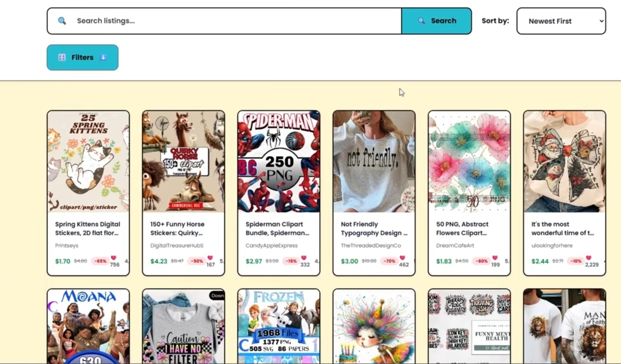Open the colorful-hair birthday girl thumbnail
621x364 pixels.
click(x=374, y=326)
